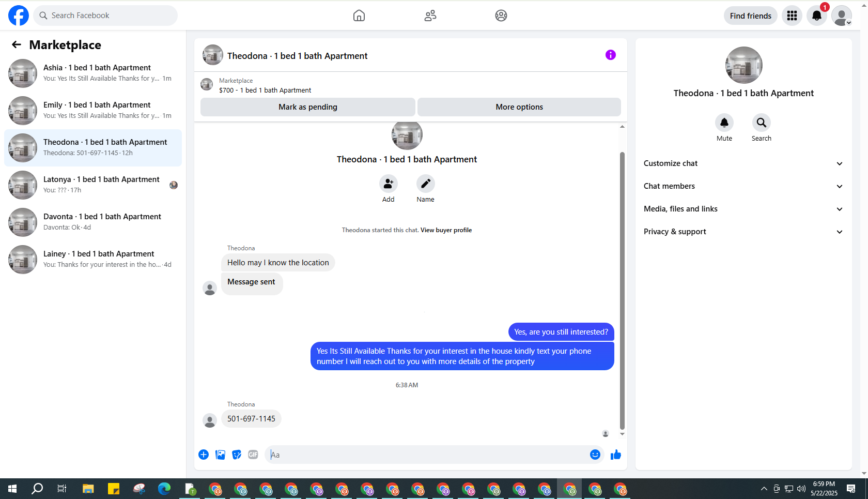Open Microsoft Edge from the taskbar

pos(164,489)
